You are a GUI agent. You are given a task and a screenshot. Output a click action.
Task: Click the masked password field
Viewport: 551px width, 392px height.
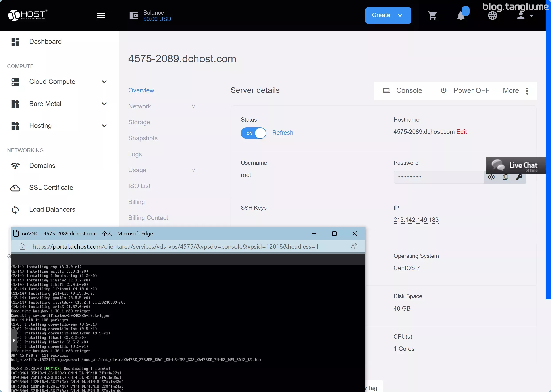point(439,177)
